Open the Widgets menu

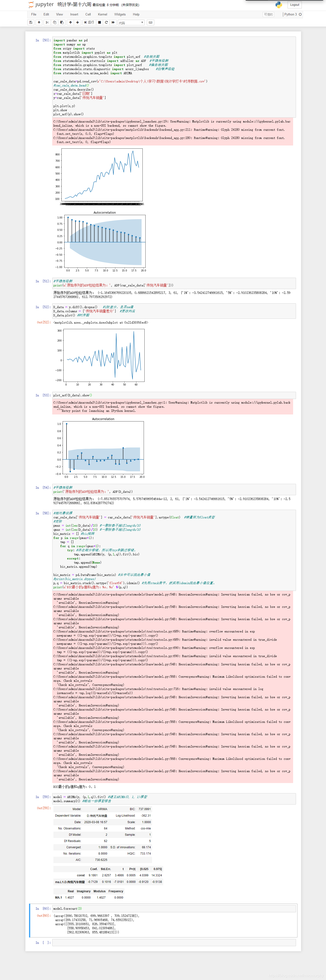coord(120,15)
